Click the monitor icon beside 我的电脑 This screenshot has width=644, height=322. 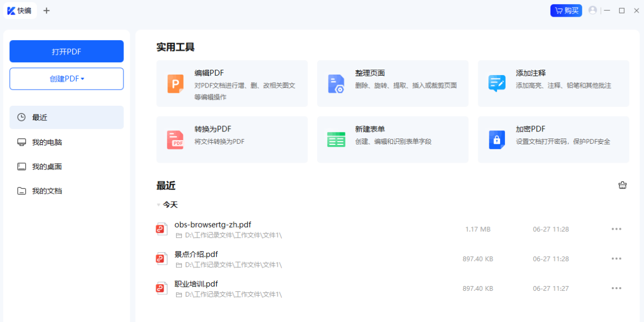[x=21, y=142]
